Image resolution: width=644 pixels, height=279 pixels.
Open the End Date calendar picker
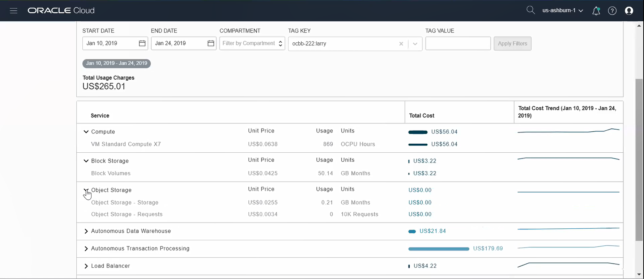point(211,43)
